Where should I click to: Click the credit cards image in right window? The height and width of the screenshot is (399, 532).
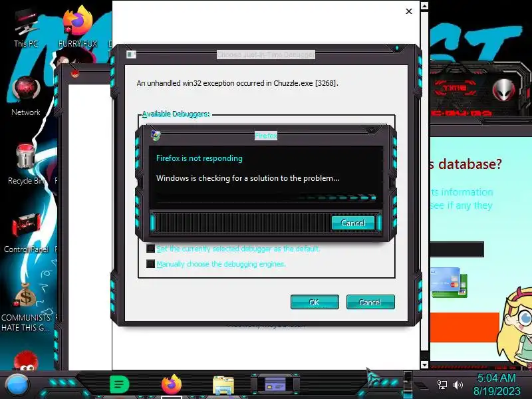coord(448,282)
